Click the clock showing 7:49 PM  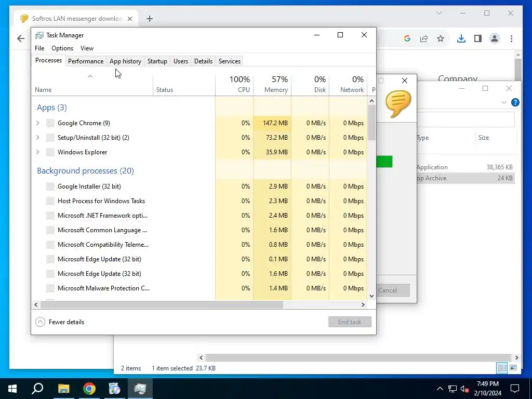pyautogui.click(x=487, y=384)
